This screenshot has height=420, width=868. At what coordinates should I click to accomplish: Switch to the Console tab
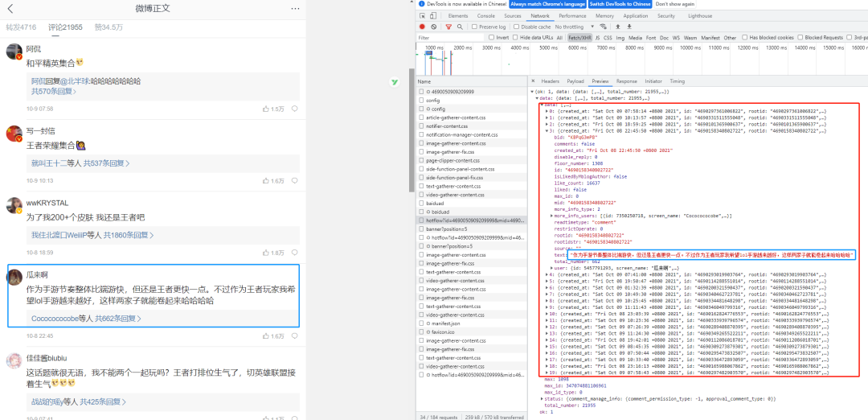486,16
